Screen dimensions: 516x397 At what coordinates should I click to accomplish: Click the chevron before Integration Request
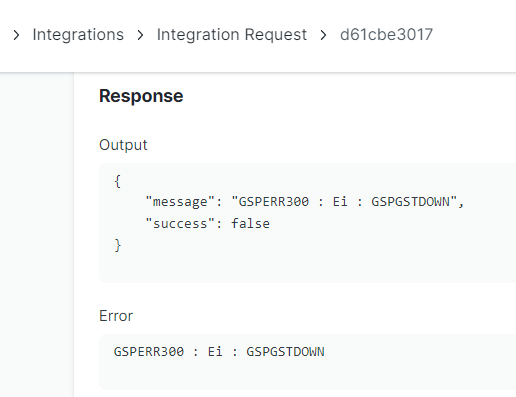pos(140,35)
